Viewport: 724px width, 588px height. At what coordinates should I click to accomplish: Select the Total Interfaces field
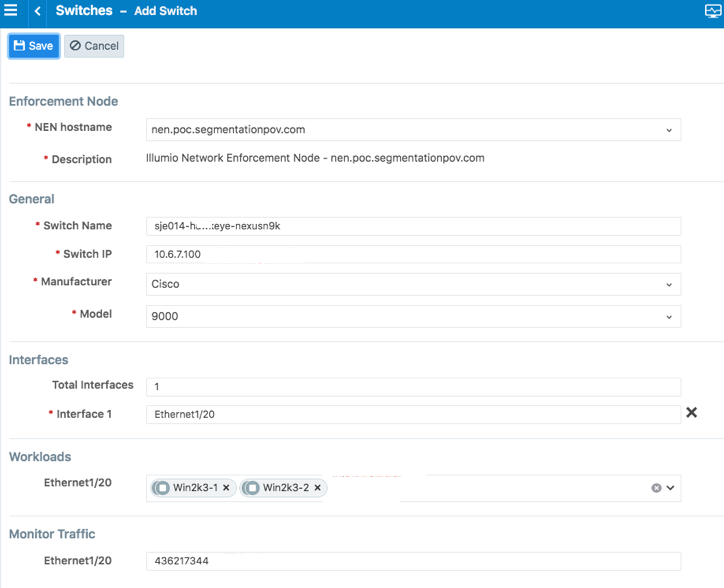(412, 386)
